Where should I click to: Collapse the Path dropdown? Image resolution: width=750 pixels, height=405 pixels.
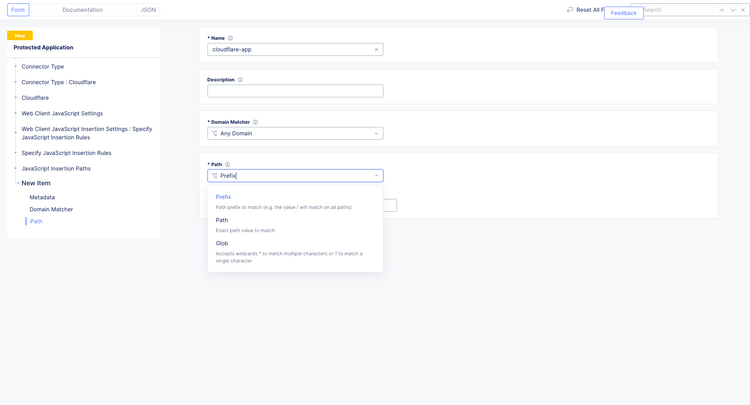[x=377, y=176]
